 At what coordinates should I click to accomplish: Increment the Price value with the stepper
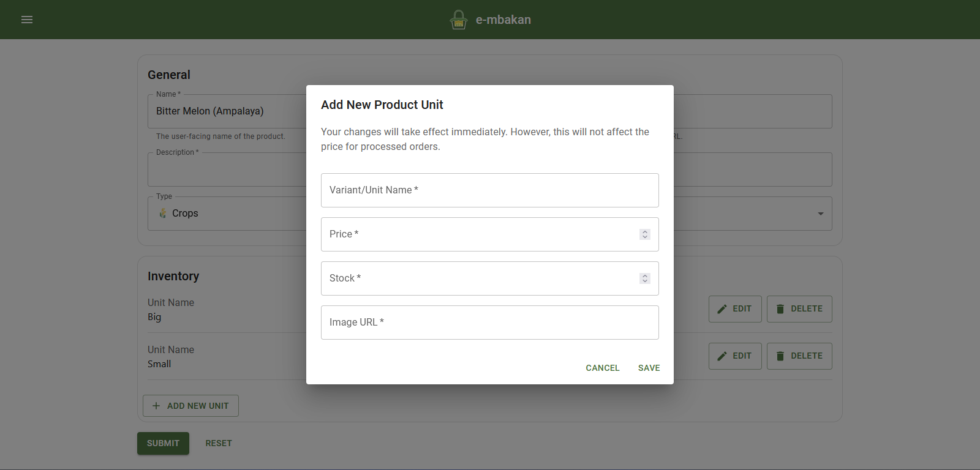tap(644, 231)
